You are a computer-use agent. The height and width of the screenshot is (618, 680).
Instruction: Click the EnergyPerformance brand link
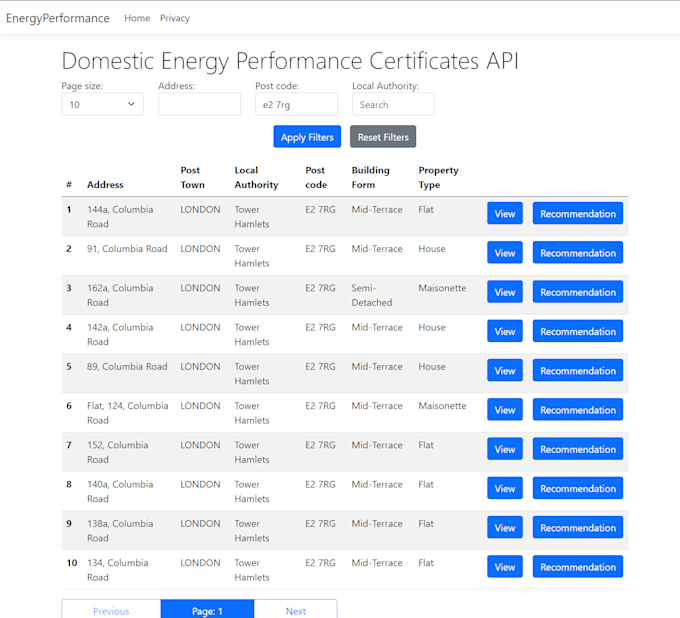click(x=58, y=18)
